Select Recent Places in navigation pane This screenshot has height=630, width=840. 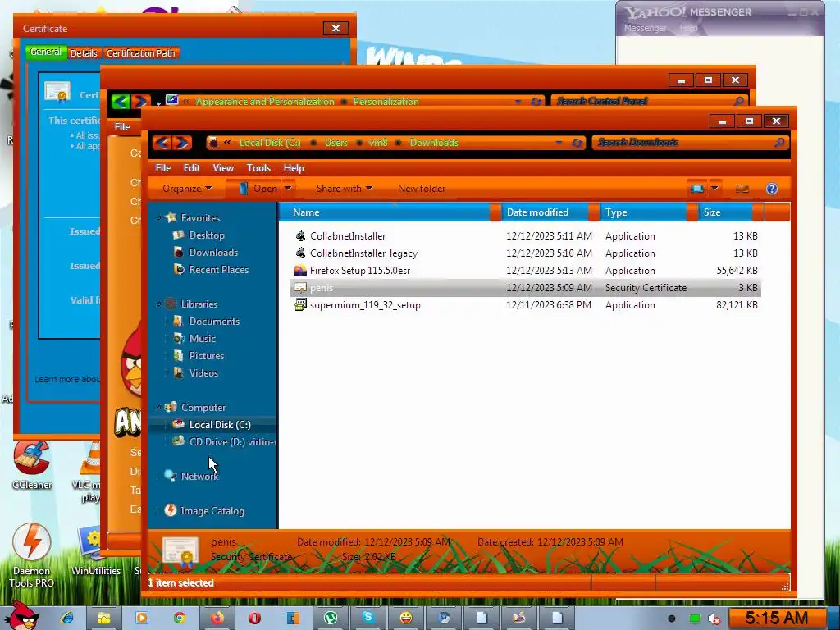point(218,269)
